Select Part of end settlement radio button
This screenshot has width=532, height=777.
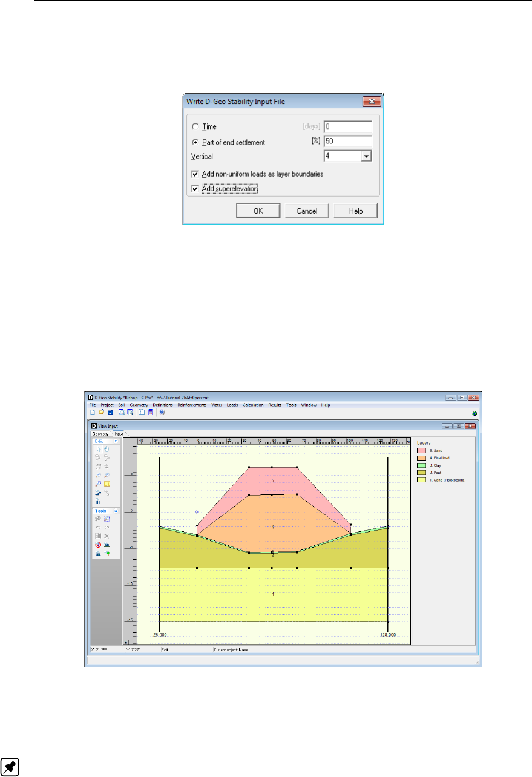coord(194,142)
